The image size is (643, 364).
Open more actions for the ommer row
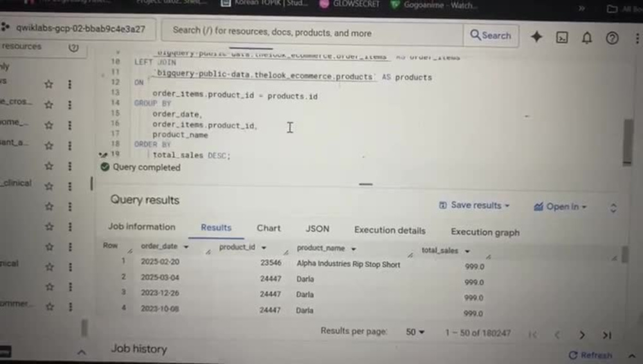71,307
